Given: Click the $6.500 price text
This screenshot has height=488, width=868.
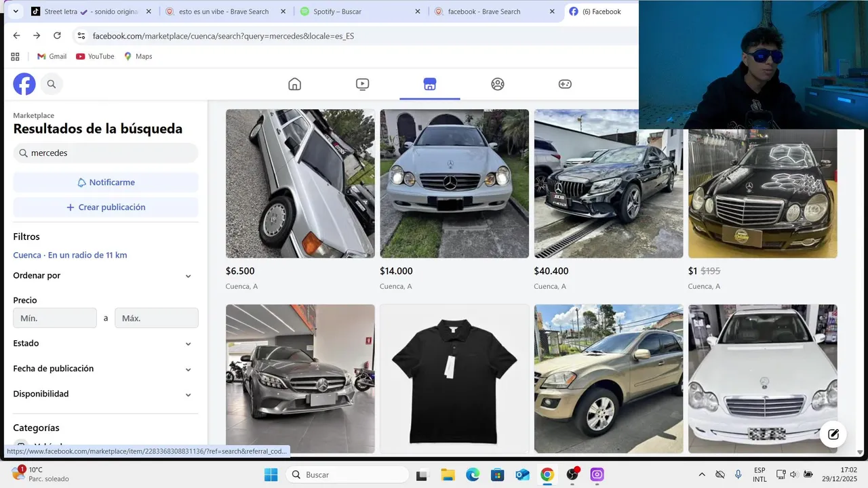Looking at the screenshot, I should coord(240,271).
